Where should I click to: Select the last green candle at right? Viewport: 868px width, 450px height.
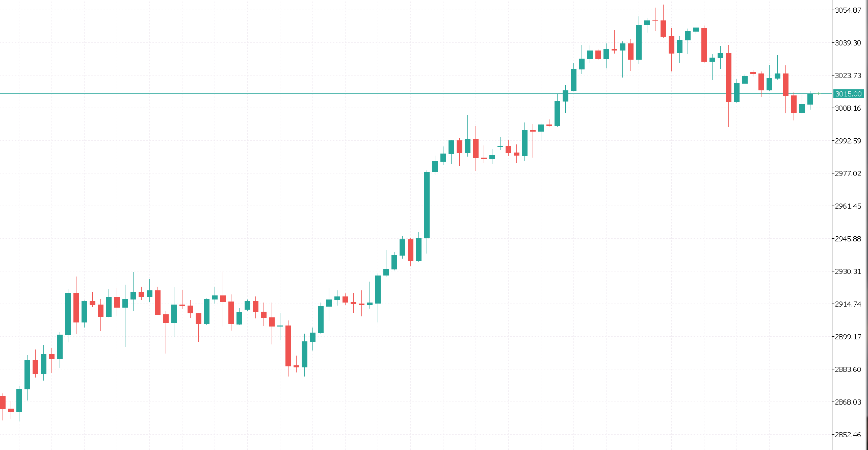coord(810,99)
